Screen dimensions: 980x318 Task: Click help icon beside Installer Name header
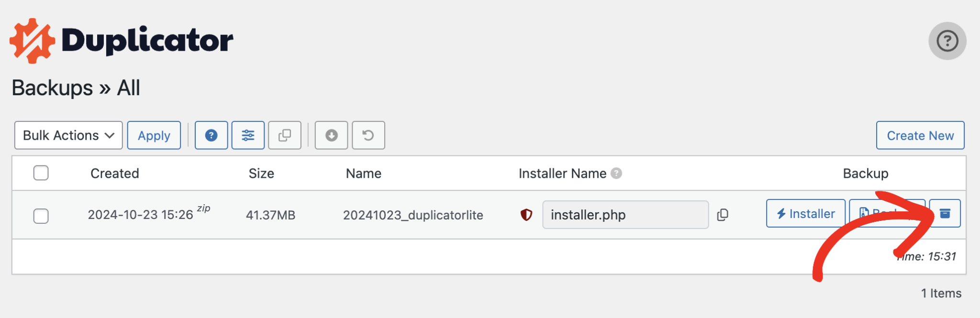point(617,173)
